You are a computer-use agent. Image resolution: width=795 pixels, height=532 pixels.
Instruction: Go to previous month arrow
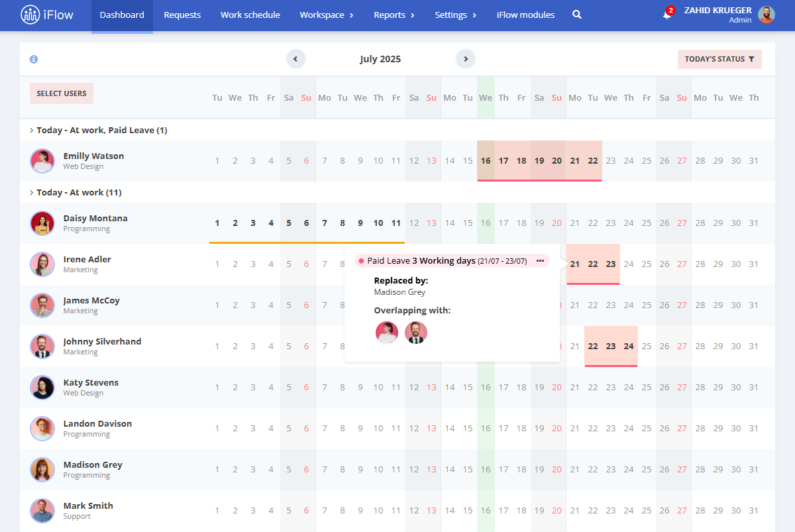point(296,59)
